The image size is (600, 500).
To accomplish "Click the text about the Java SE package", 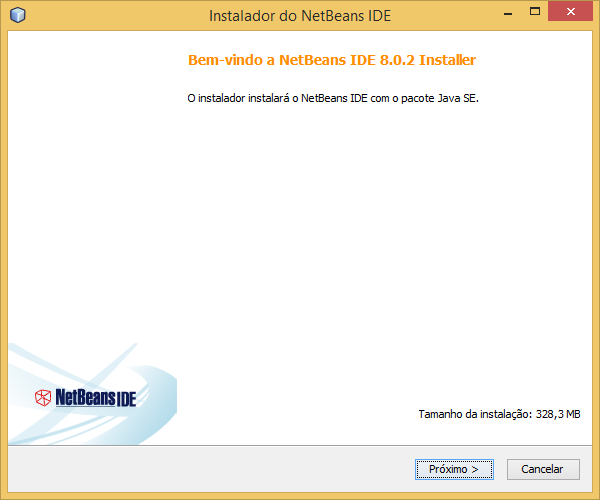I will [333, 98].
